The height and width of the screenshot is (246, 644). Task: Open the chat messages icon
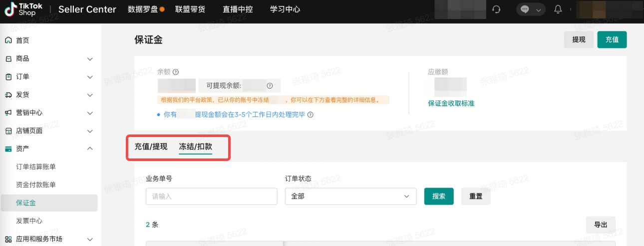click(x=525, y=9)
